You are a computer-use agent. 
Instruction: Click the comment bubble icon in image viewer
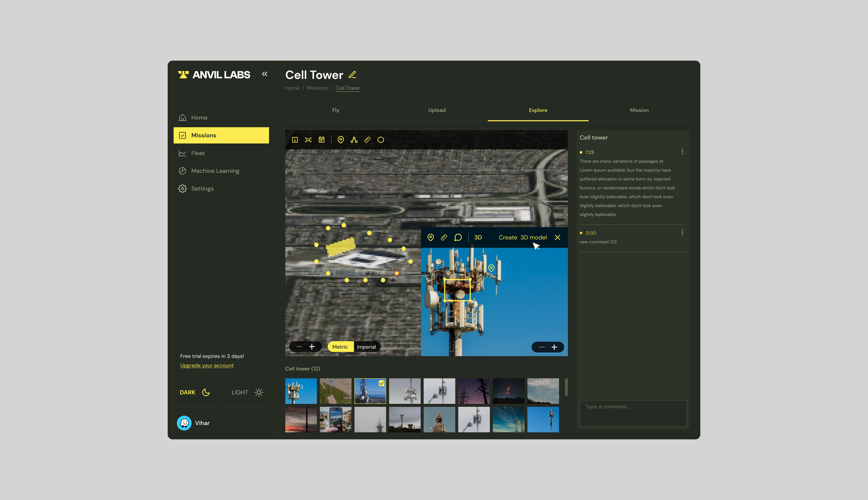[458, 237]
